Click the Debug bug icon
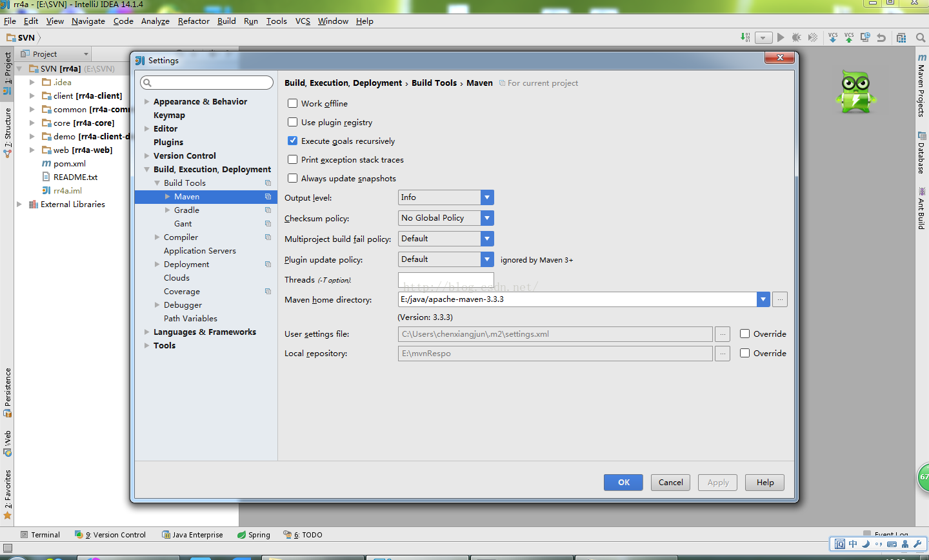The height and width of the screenshot is (560, 929). click(797, 37)
